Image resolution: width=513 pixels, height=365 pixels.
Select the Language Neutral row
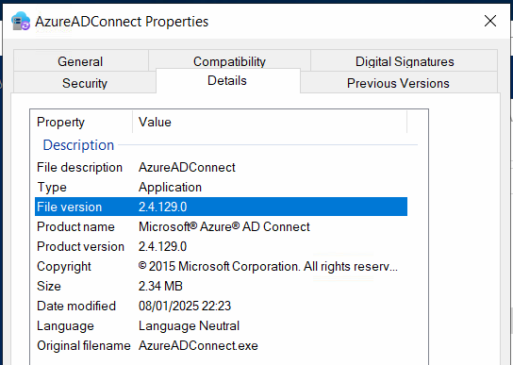click(x=221, y=326)
